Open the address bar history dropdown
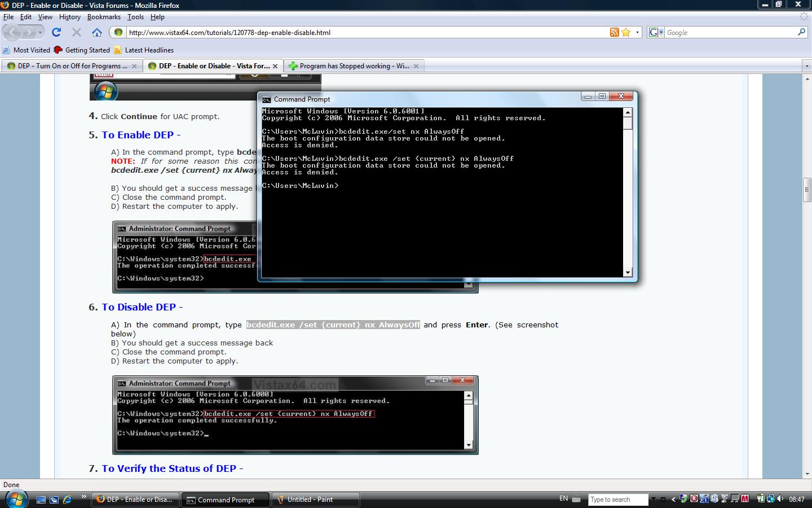 point(637,32)
